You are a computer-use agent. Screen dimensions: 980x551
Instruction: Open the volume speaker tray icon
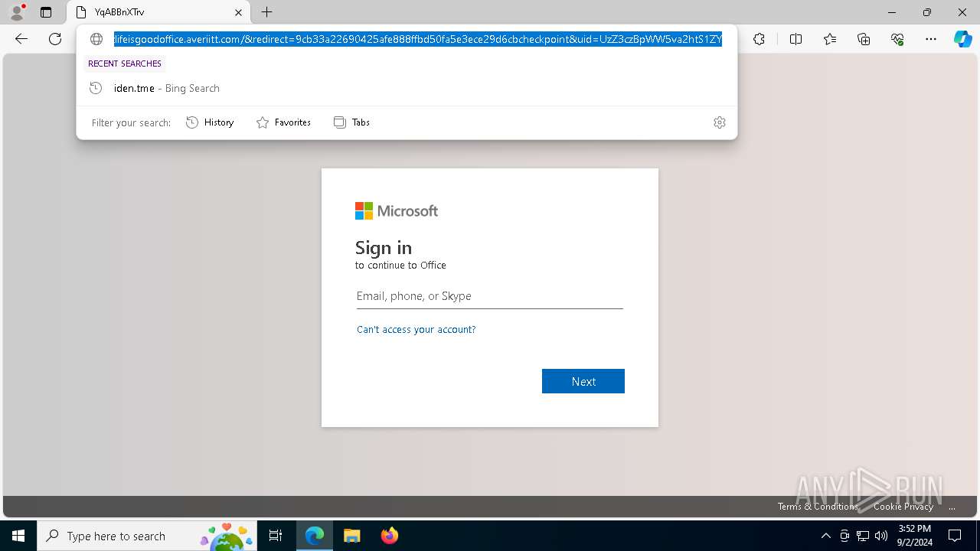tap(881, 536)
